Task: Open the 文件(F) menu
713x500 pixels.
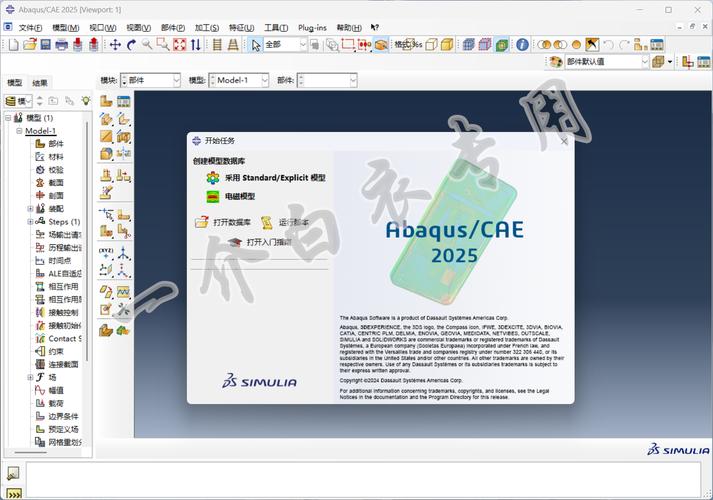Action: (x=30, y=28)
